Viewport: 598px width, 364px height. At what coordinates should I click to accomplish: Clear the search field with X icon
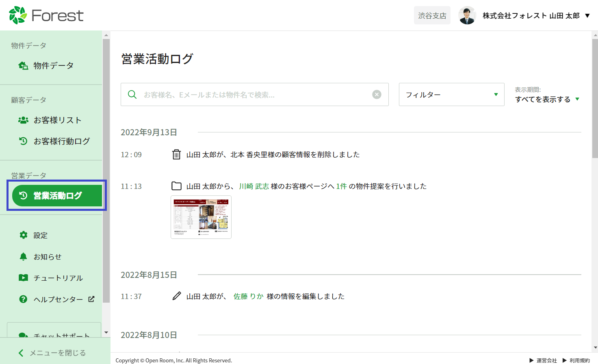(377, 95)
